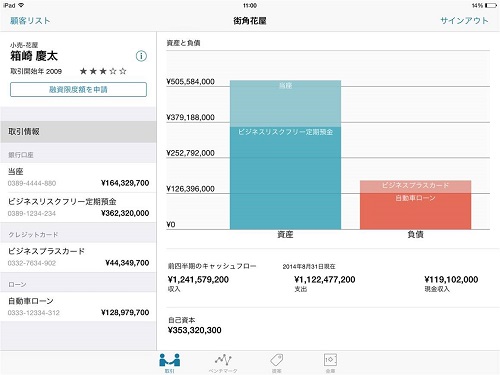Tap the ローン section label

[17, 284]
